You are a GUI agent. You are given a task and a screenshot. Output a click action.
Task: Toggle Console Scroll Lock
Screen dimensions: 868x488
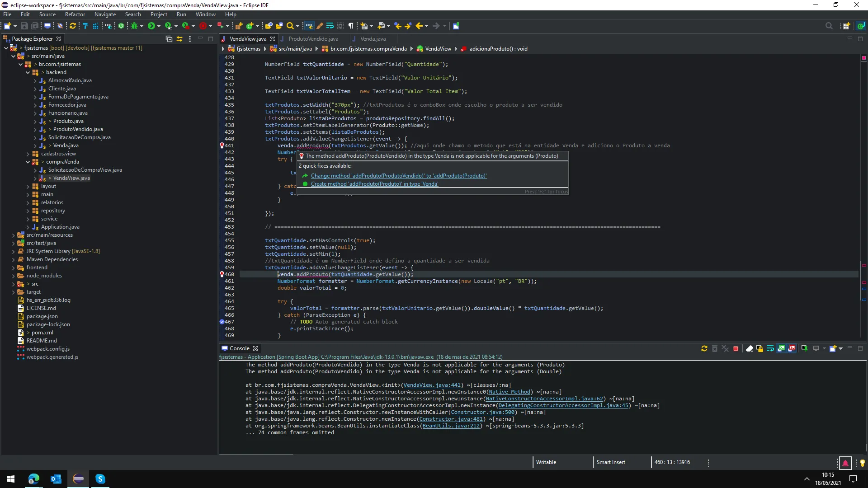coord(759,348)
